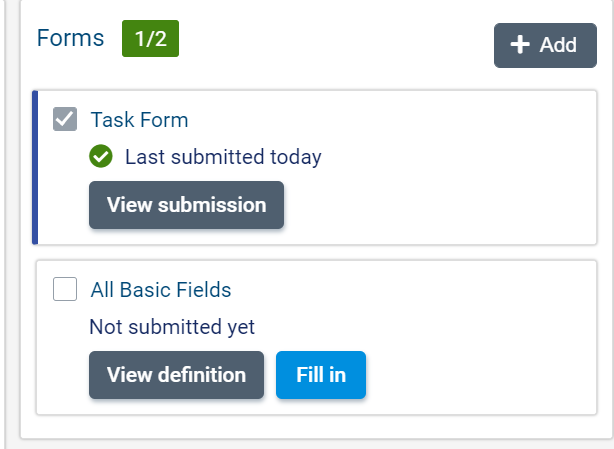Click the Forms section heading
Viewport: 614px width, 449px height.
[x=70, y=38]
